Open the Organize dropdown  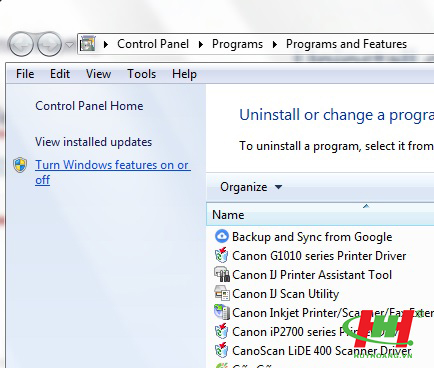click(x=251, y=187)
